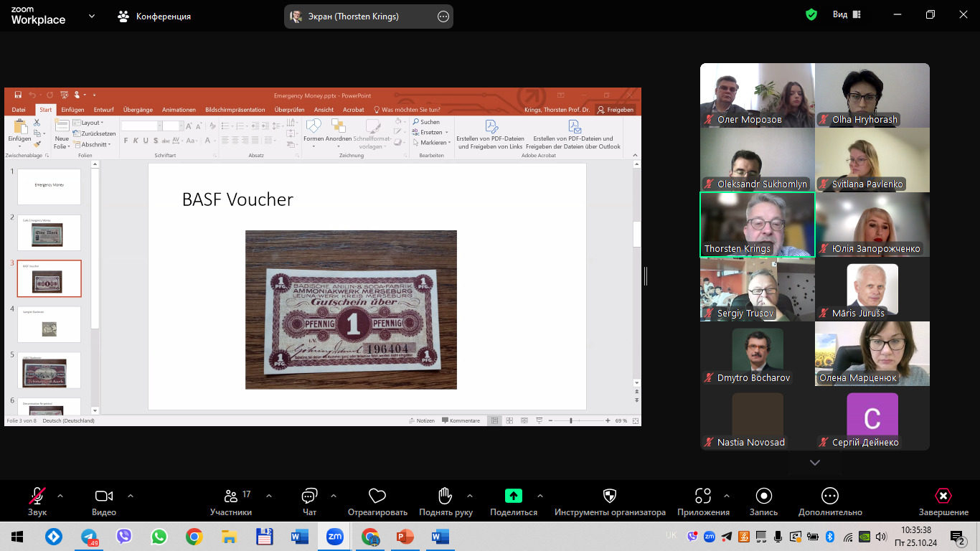Expand share options arrow next to Поделиться
The height and width of the screenshot is (551, 980).
540,495
